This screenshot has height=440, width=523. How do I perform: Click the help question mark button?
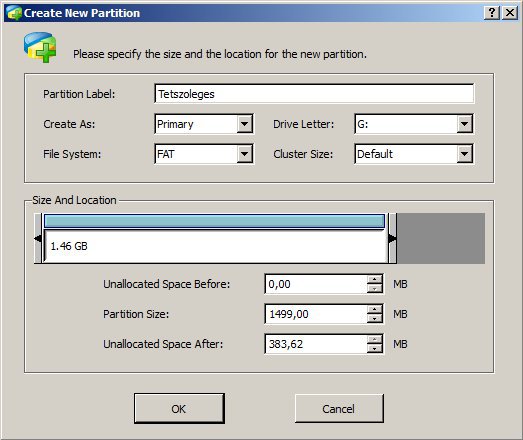click(x=492, y=13)
